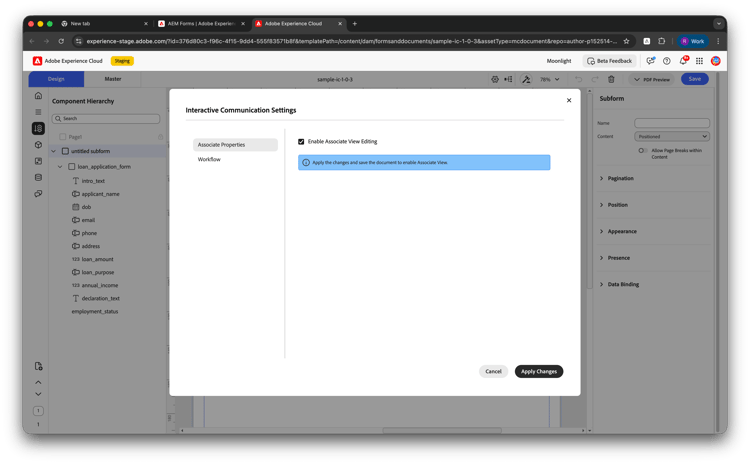Toggle Enable Associate View Editing checkbox

(301, 142)
